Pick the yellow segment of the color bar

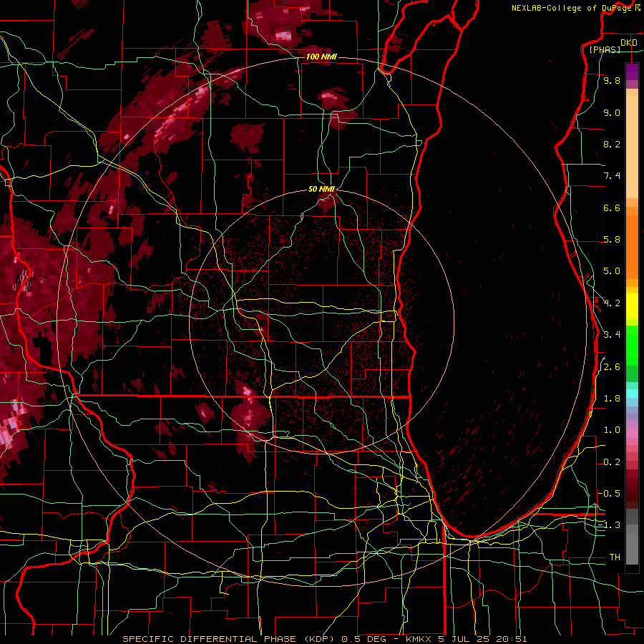point(632,306)
